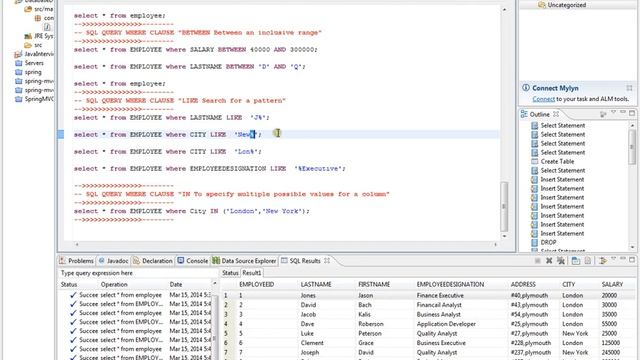
Task: Minimize the SQL Results view
Action: (x=623, y=260)
